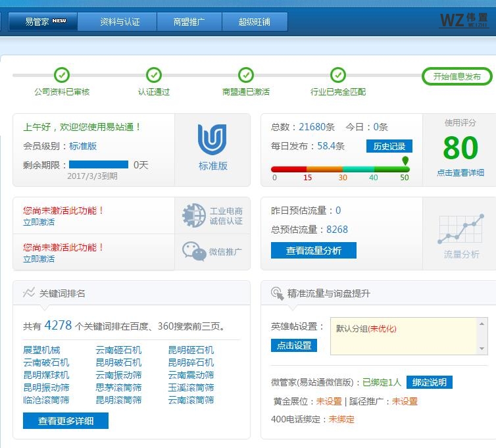This screenshot has height=448, width=496.
Task: Click the 流量分析 line chart icon
Action: pyautogui.click(x=461, y=229)
